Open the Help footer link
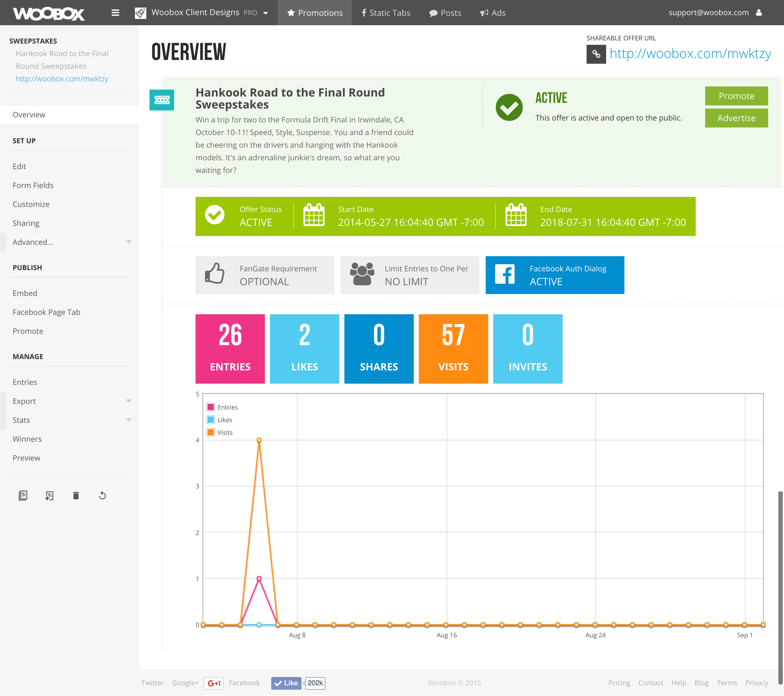784x696 pixels. pos(679,683)
